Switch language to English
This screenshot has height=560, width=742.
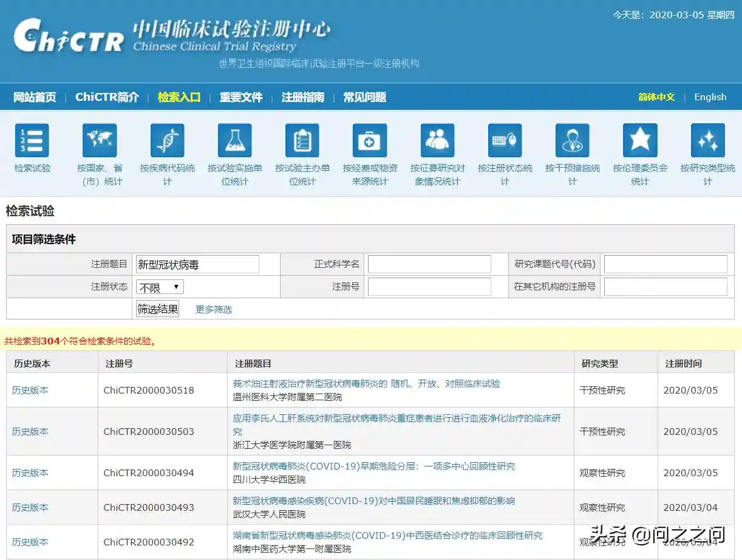click(710, 97)
